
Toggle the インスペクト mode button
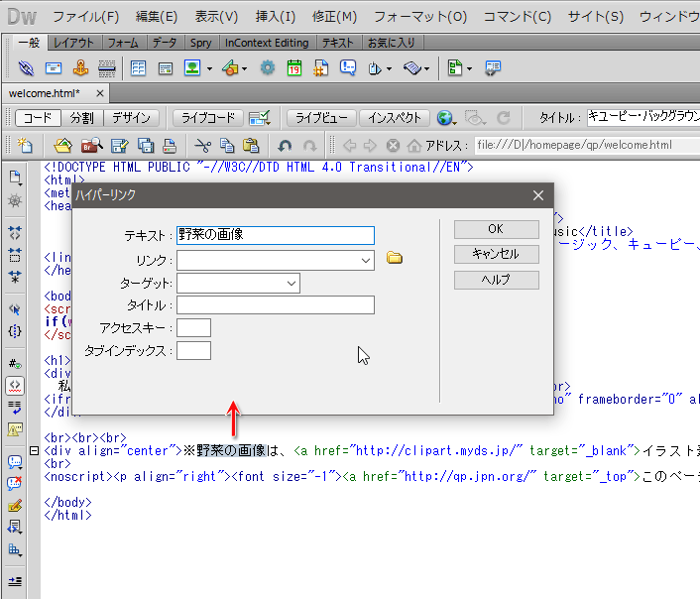pos(395,118)
